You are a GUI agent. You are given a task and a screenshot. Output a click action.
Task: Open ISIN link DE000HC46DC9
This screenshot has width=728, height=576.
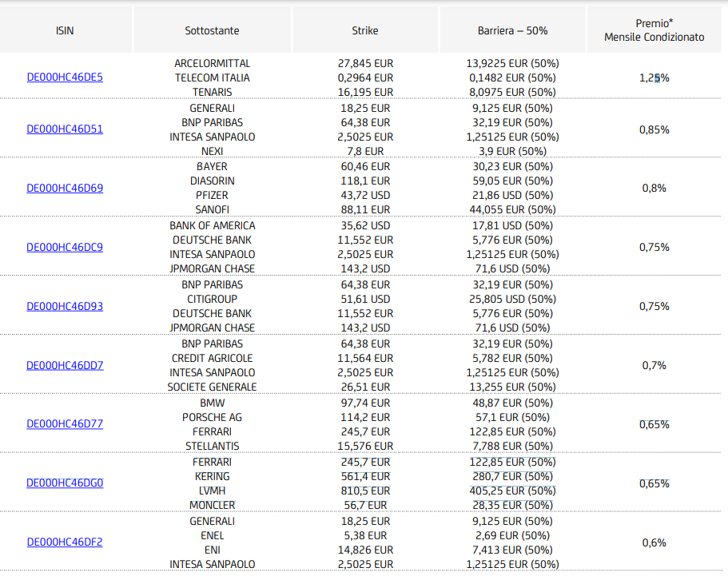65,247
